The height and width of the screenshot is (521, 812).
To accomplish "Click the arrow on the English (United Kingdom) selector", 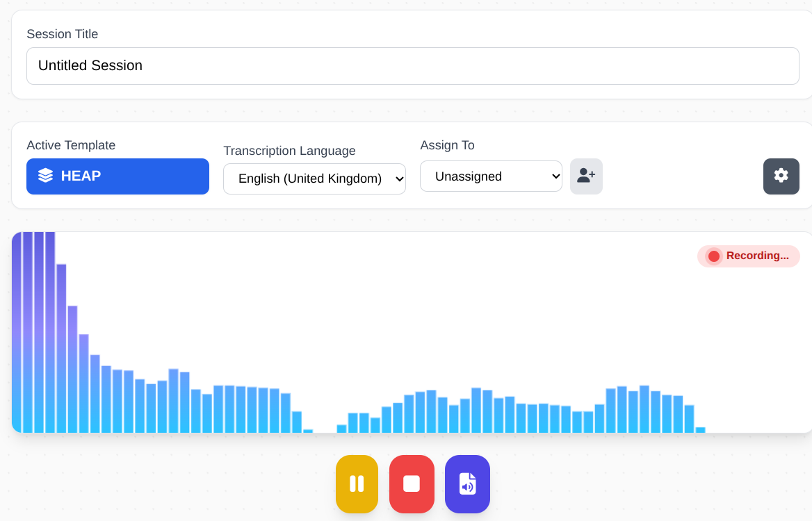I will [x=398, y=179].
